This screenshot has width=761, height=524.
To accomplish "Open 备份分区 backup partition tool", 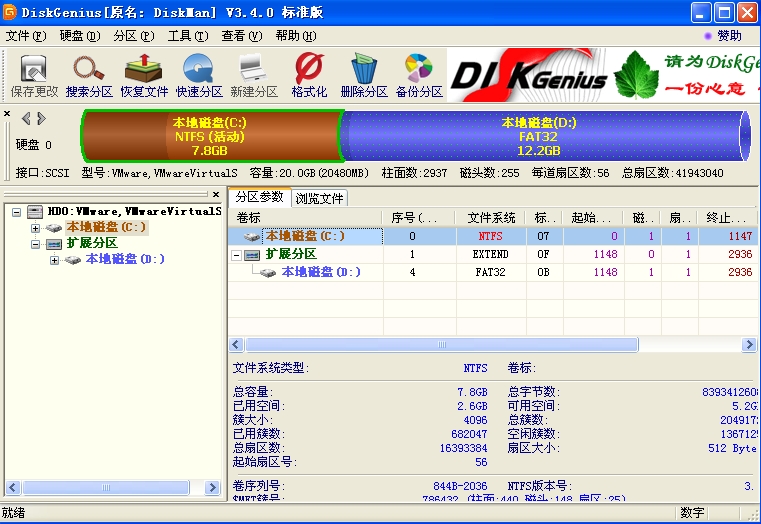I will 419,75.
